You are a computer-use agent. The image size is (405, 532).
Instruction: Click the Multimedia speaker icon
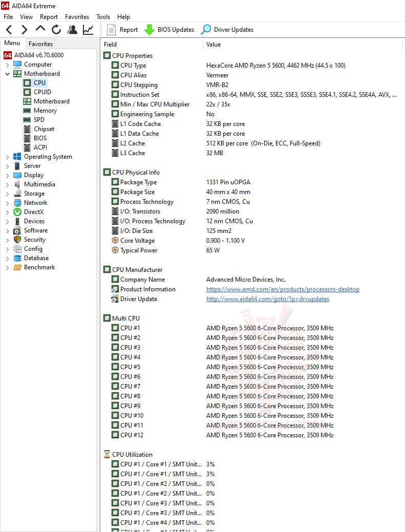pos(17,184)
